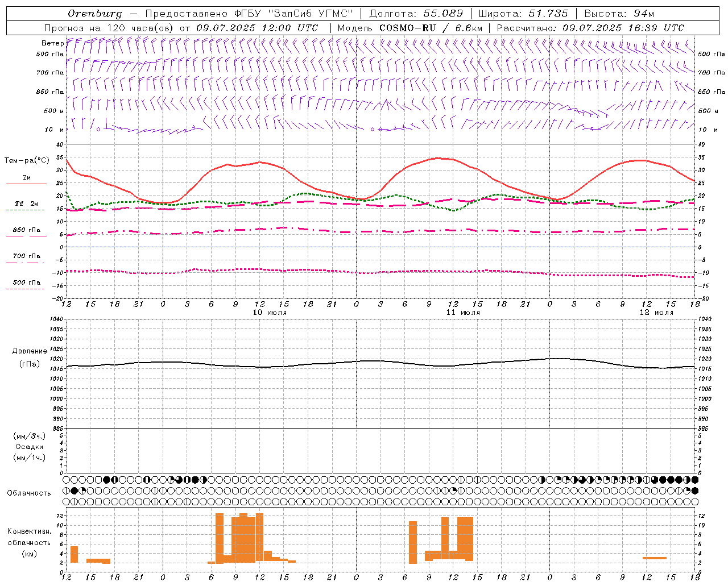
Task: Select the 'Широта: 51.735' latitude value
Action: click(523, 14)
